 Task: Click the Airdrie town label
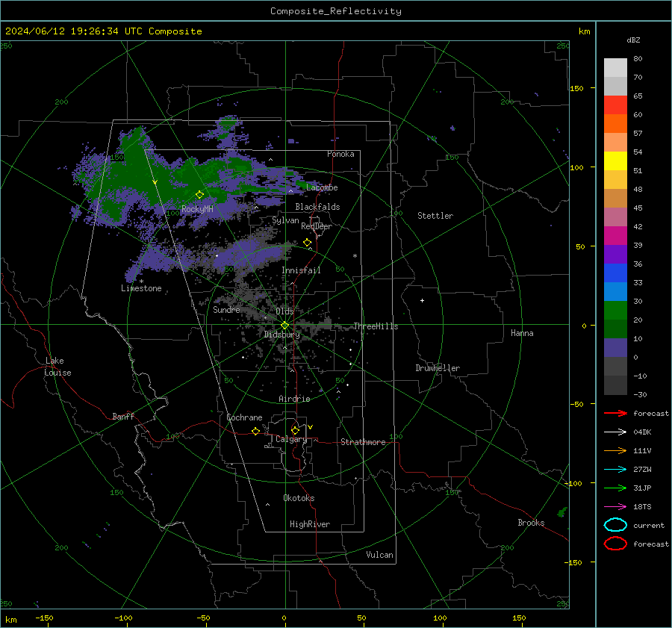(294, 399)
